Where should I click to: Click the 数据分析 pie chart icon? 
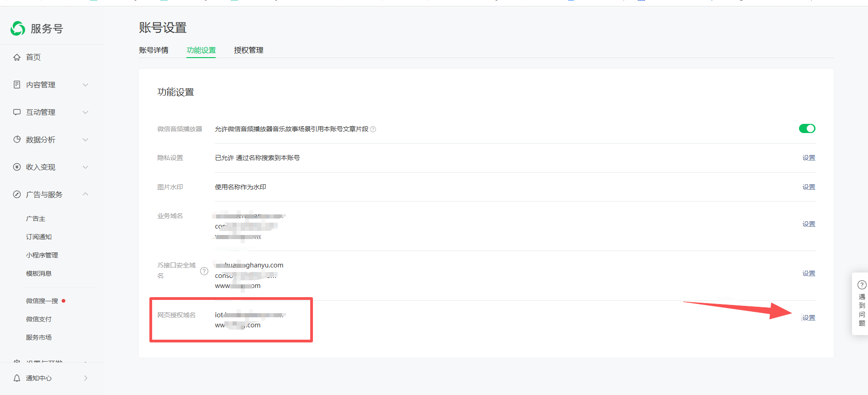17,139
